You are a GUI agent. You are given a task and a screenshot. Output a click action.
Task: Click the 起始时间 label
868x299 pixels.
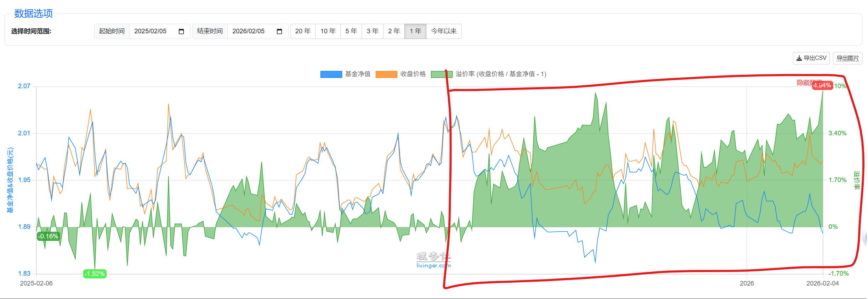[112, 31]
